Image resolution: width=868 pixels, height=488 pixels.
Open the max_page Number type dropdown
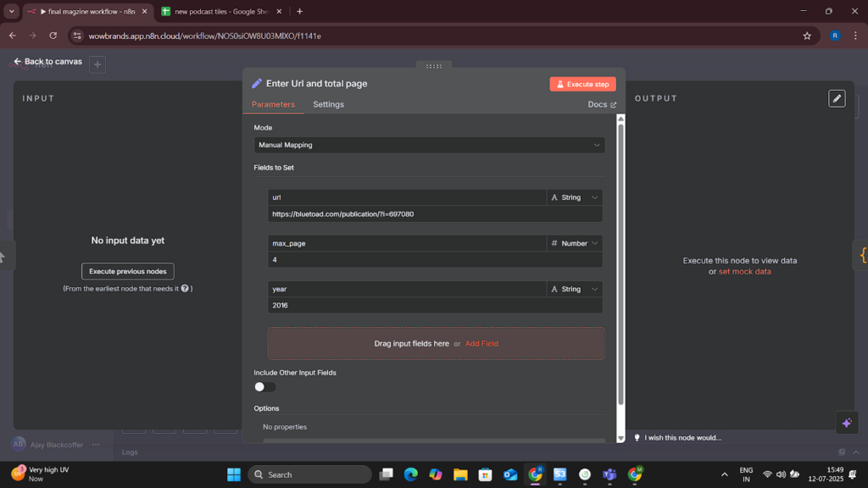point(574,243)
